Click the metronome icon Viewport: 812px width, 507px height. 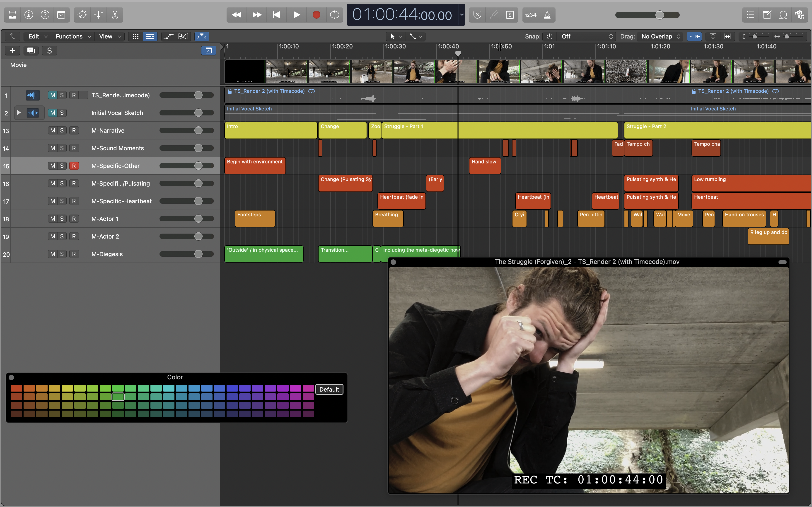tap(547, 15)
